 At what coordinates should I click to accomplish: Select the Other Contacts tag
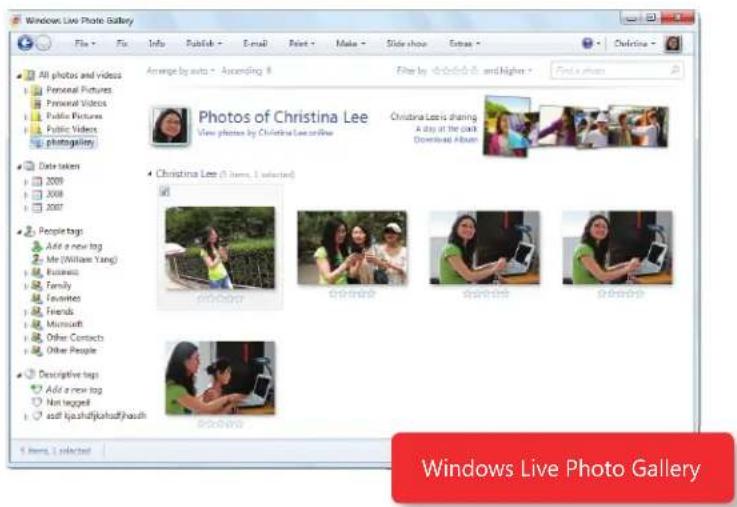point(75,337)
